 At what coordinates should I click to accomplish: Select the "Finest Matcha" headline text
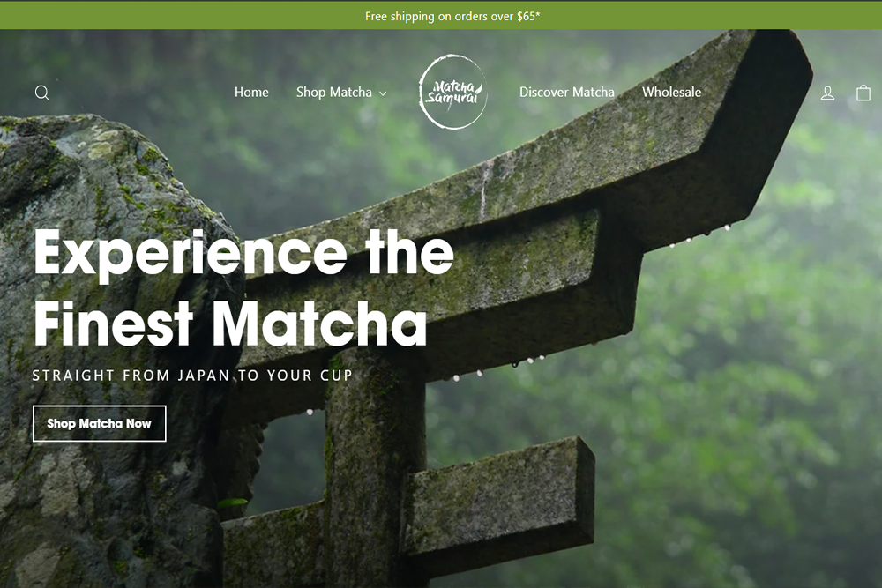[230, 324]
